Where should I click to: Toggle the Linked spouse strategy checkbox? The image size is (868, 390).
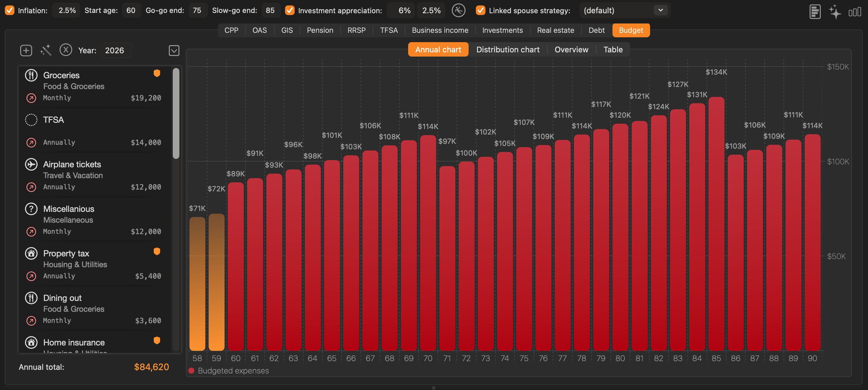480,11
